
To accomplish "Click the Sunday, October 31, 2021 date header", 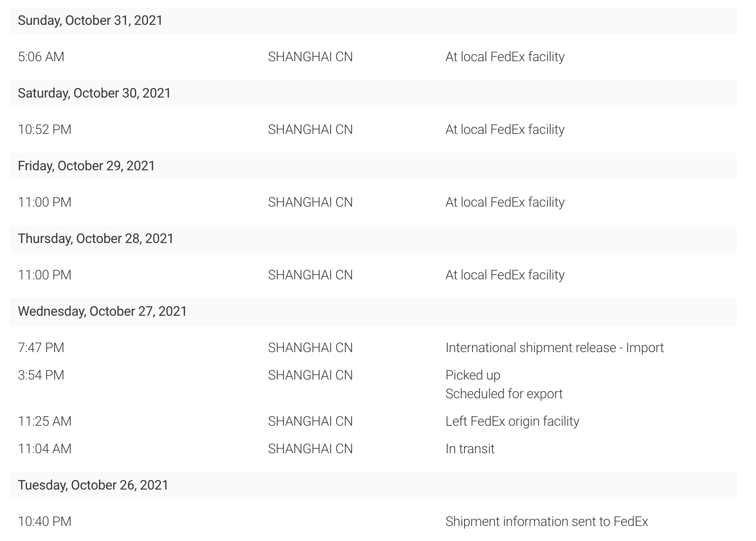I will (x=90, y=20).
